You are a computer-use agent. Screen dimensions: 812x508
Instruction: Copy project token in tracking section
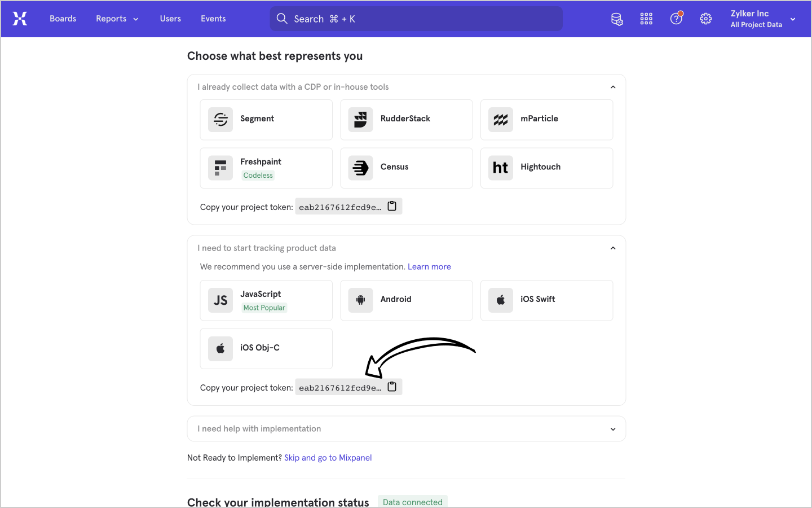pyautogui.click(x=392, y=387)
